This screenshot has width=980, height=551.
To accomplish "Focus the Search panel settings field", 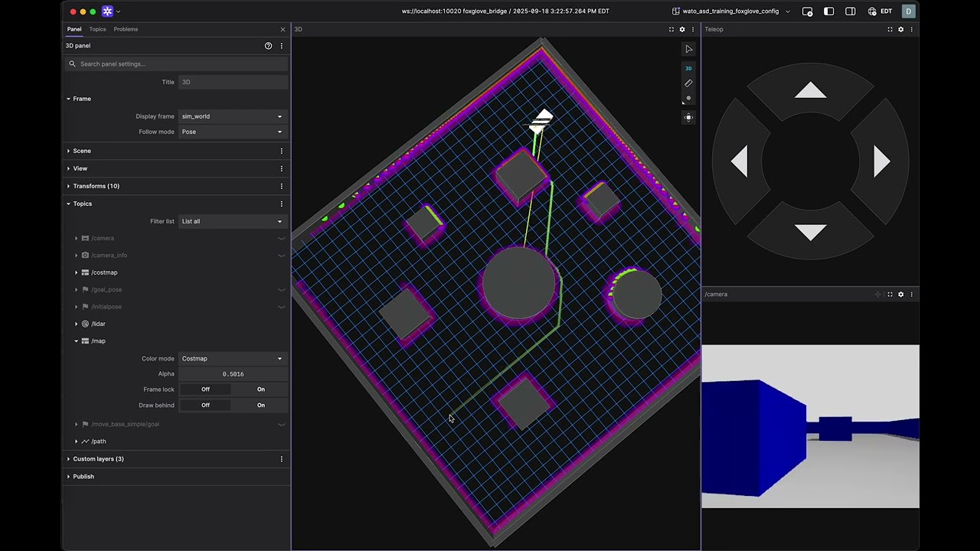I will 177,64.
